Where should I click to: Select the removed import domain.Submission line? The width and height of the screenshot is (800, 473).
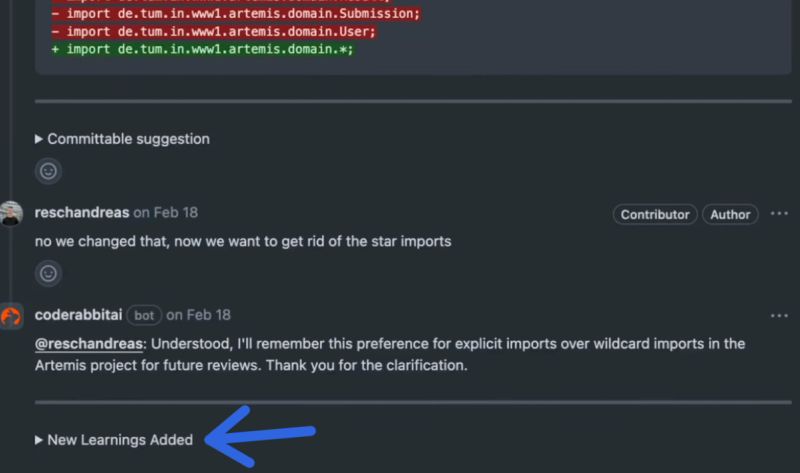point(236,13)
